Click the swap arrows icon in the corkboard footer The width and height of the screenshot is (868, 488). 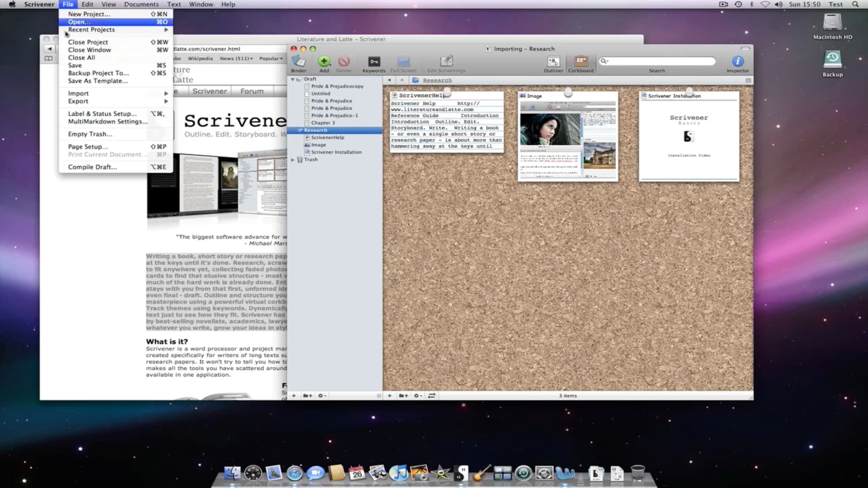432,395
